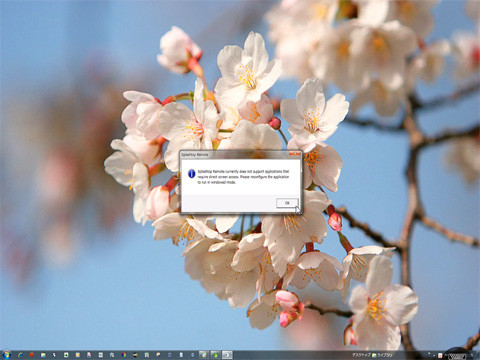Viewport: 480px width, 360px height.
Task: Open the red circular taskbar icon
Action: tap(32, 355)
